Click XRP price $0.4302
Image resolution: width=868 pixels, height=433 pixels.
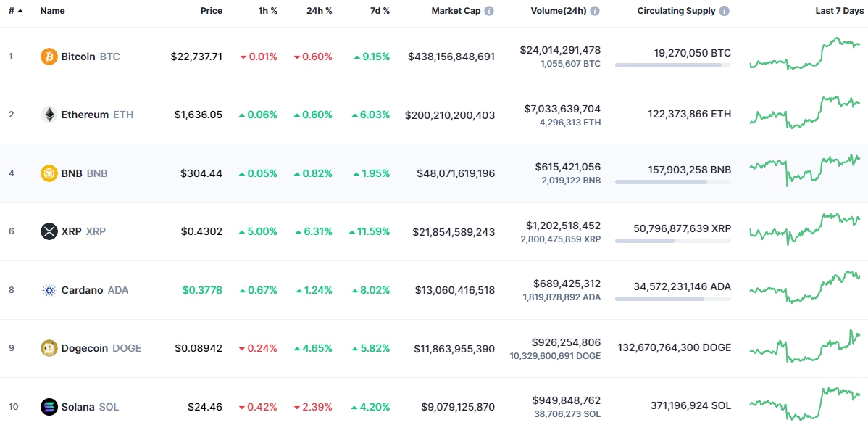click(201, 232)
